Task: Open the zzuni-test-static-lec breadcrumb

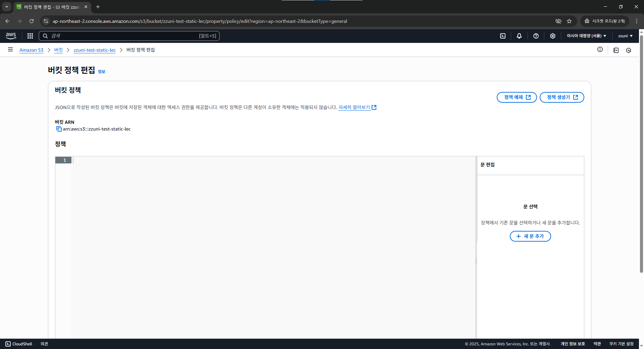Action: tap(95, 50)
